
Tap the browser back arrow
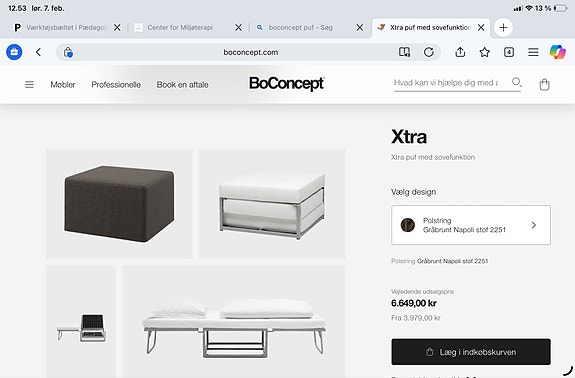39,52
